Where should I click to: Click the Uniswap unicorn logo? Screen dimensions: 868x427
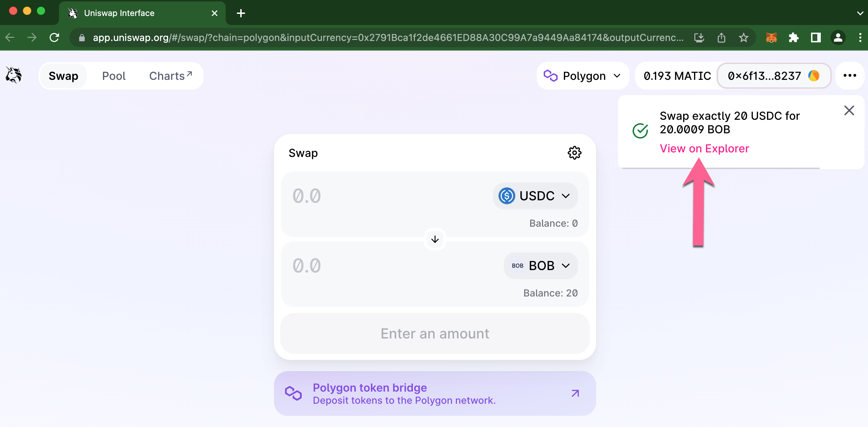coord(14,75)
